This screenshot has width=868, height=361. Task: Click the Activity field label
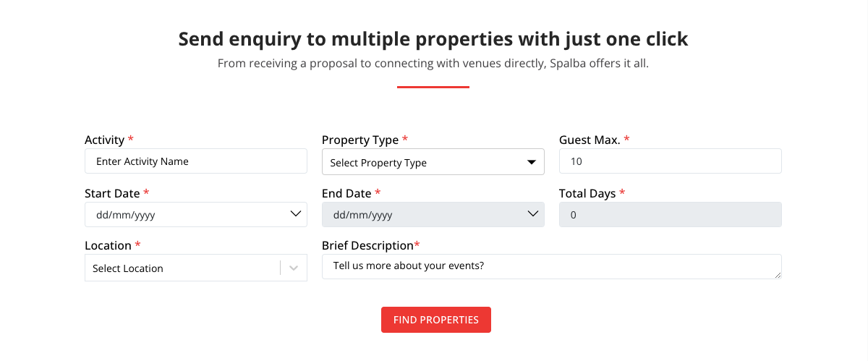(x=104, y=140)
